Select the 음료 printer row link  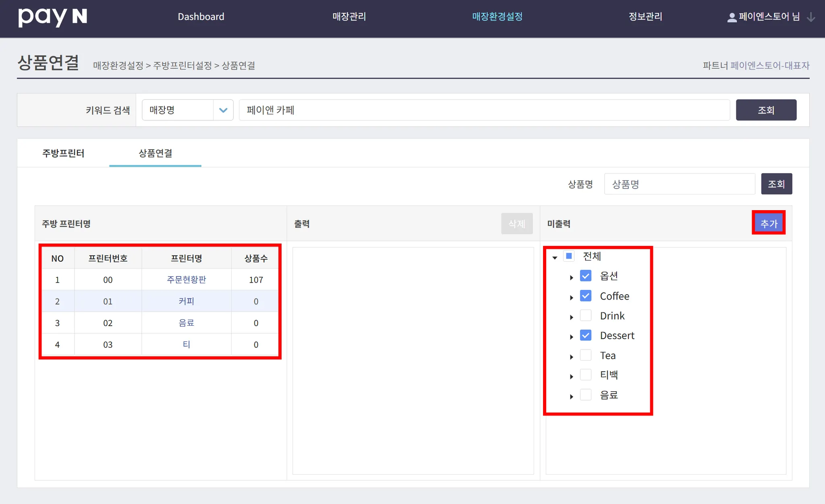click(x=186, y=323)
